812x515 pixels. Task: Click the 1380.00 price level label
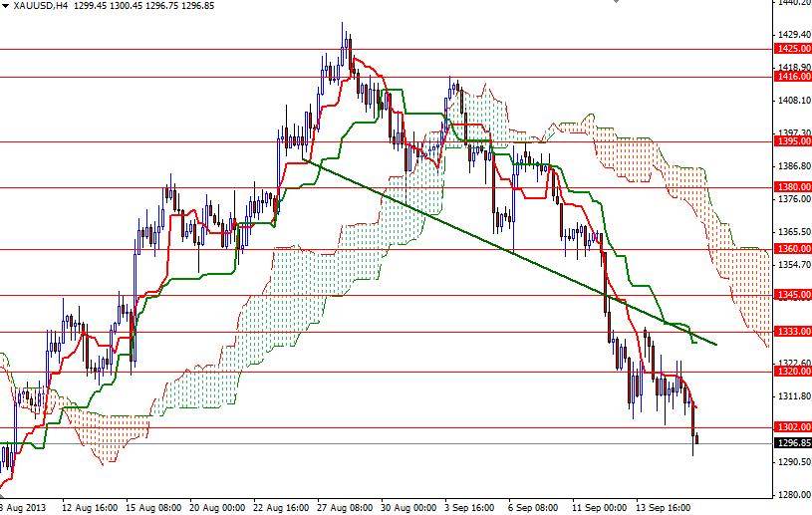click(793, 187)
